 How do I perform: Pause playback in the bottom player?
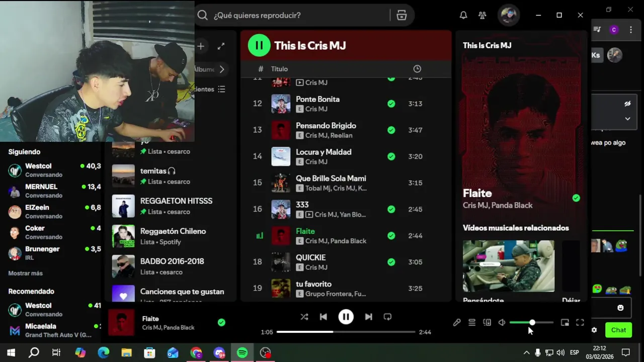pos(346,317)
